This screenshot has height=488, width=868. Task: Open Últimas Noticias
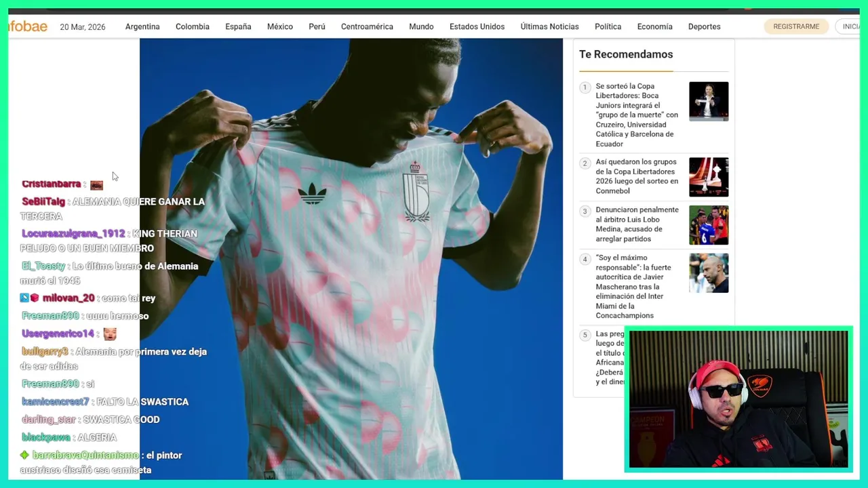click(549, 26)
